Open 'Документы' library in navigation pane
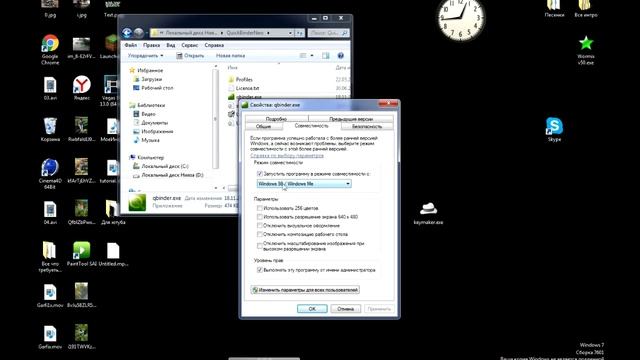The image size is (640, 360). click(150, 122)
